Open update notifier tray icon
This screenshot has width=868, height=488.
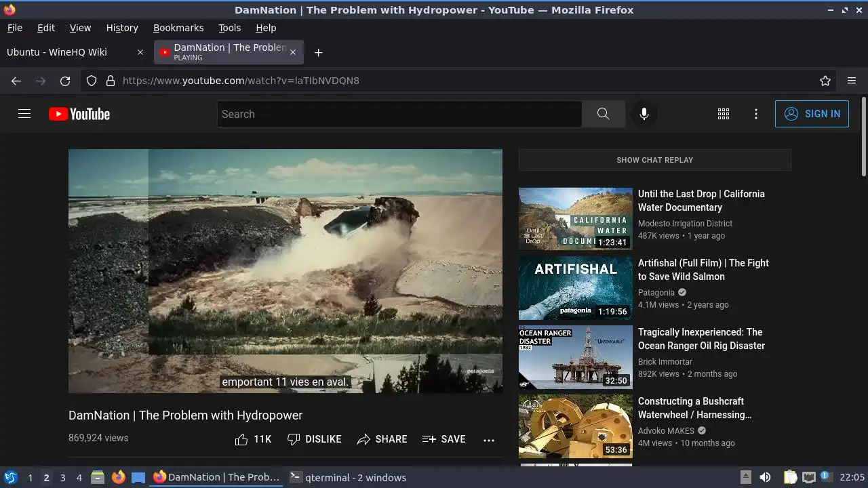(x=826, y=477)
